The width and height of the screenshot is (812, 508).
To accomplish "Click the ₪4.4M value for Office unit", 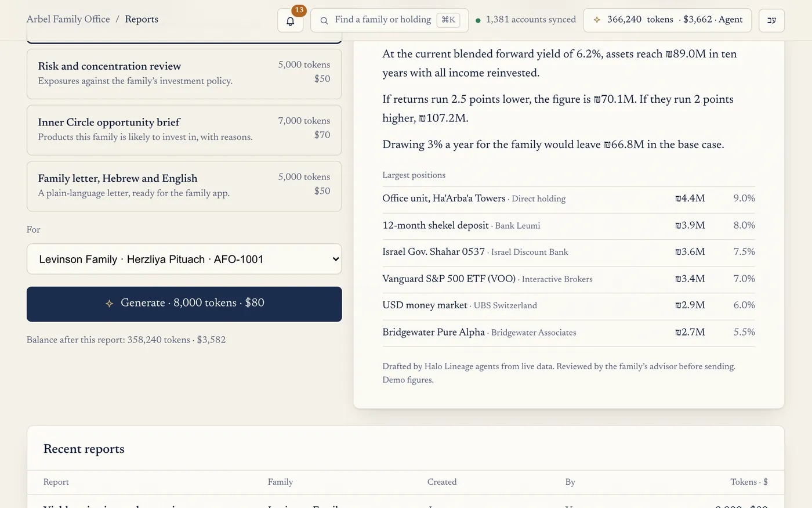I will pyautogui.click(x=690, y=199).
